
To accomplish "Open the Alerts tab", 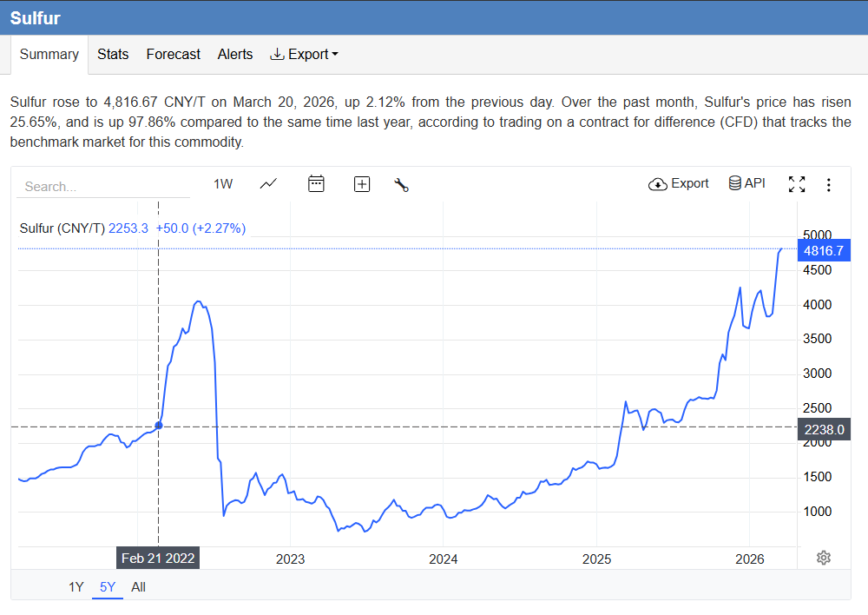I will [235, 54].
